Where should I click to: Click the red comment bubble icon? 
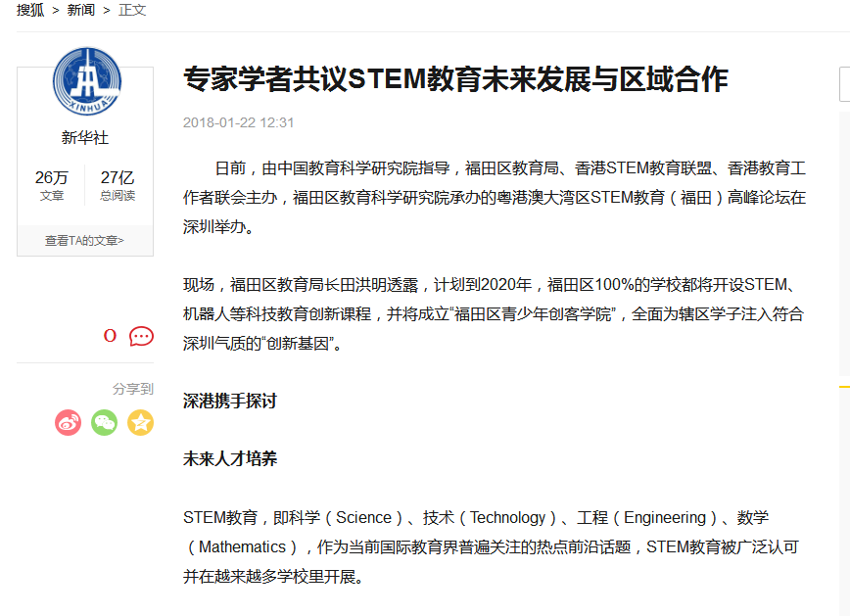(x=141, y=336)
